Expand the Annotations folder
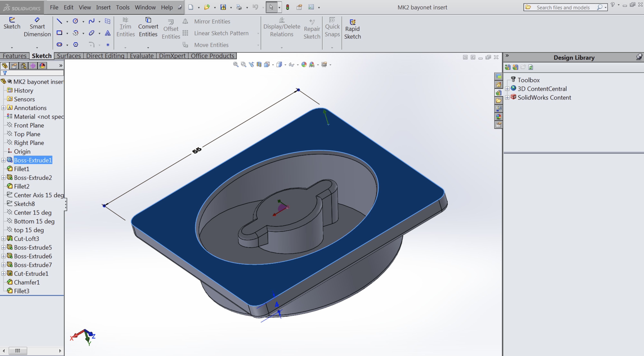The height and width of the screenshot is (356, 644). 4,108
